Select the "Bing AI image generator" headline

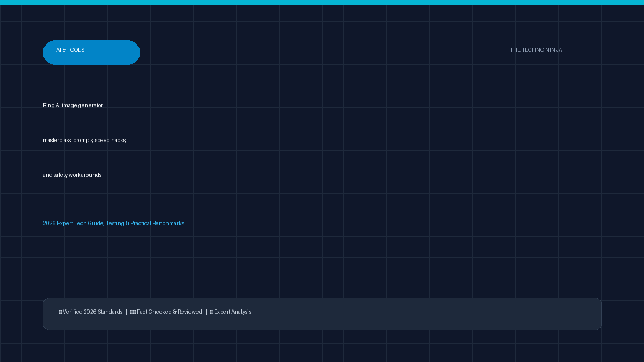73,106
